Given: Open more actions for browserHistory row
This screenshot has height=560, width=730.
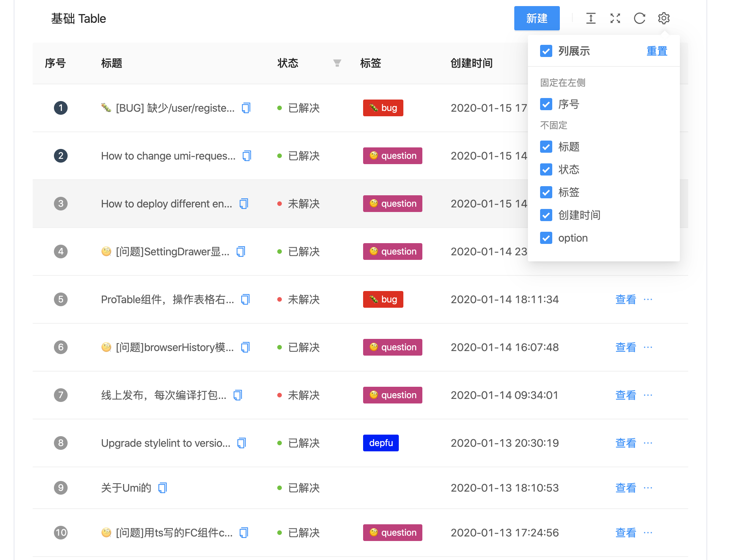Looking at the screenshot, I should coord(648,347).
